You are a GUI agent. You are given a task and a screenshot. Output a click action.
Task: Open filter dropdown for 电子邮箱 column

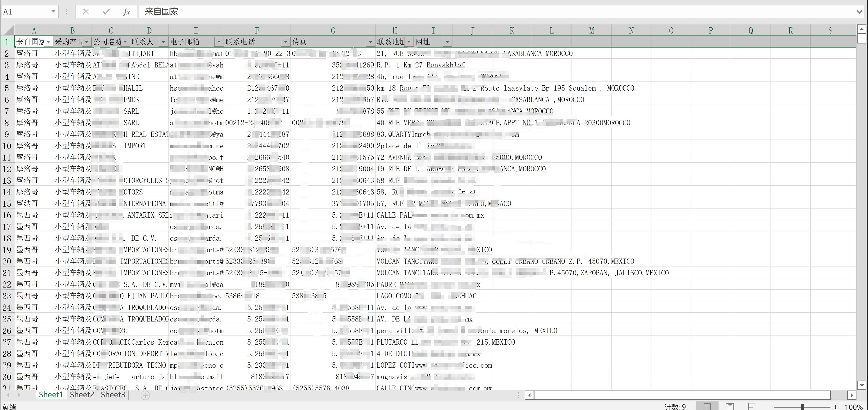[219, 42]
